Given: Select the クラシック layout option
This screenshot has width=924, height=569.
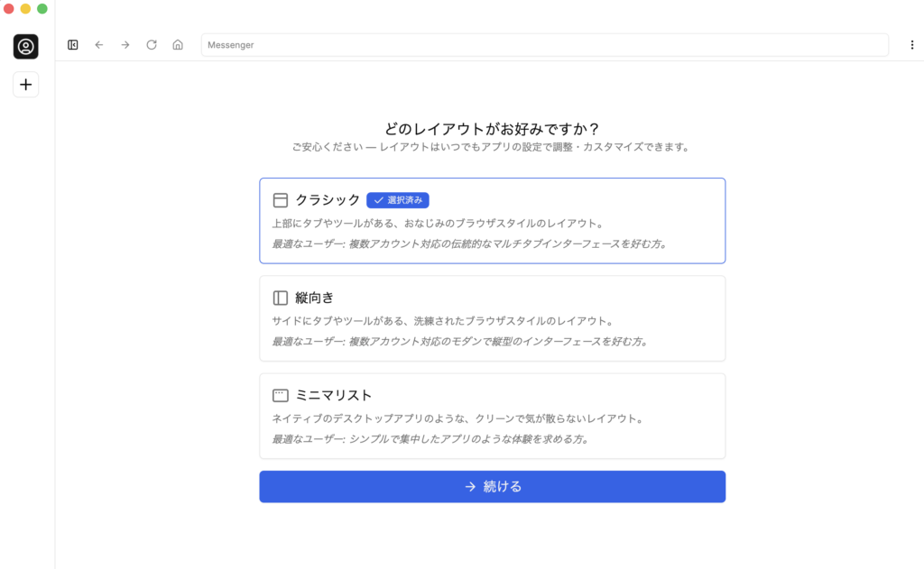Looking at the screenshot, I should point(492,221).
